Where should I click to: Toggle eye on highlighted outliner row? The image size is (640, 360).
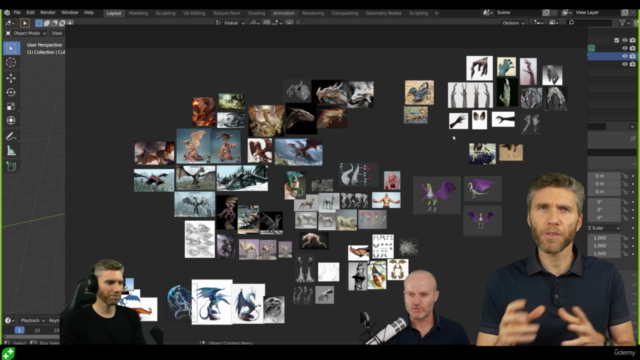pos(625,56)
